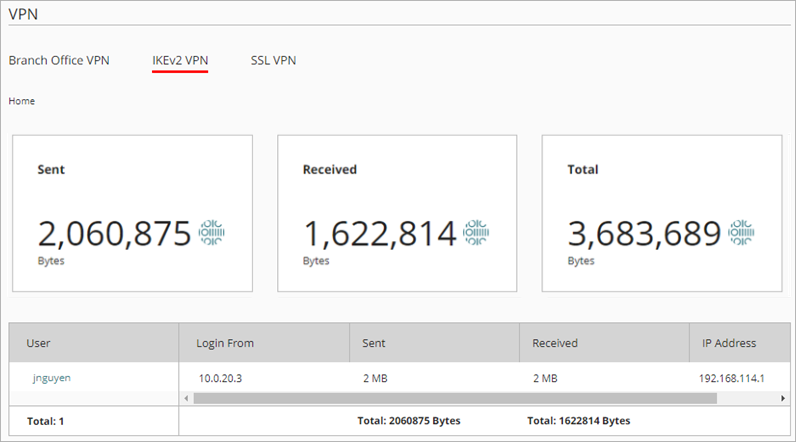
Task: Click the 2,060,875 sent bytes value
Action: 114,233
